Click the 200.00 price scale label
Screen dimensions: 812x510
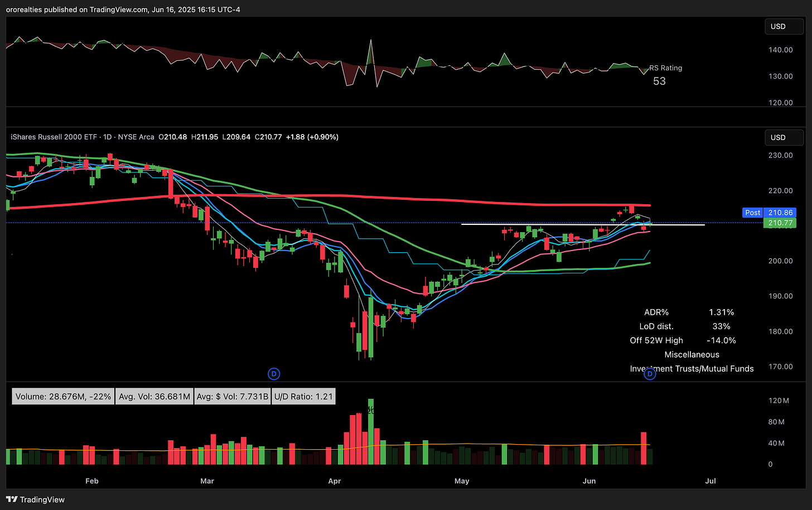(x=780, y=261)
